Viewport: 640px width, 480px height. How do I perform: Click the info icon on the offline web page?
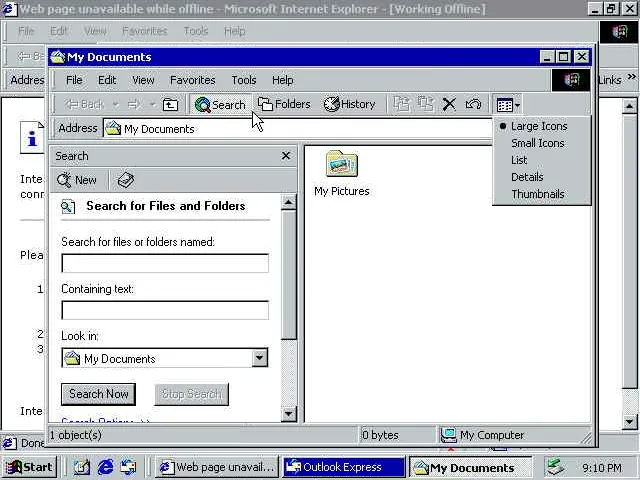(x=32, y=137)
